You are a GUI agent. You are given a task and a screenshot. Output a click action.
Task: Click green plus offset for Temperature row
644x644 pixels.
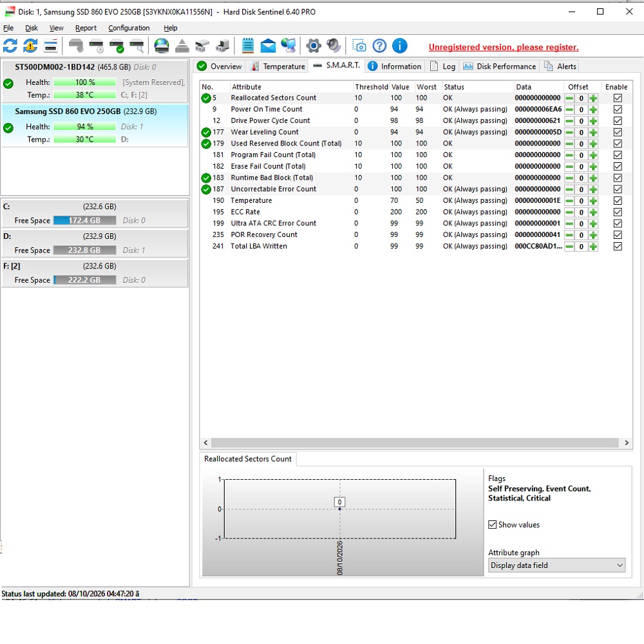pos(593,201)
